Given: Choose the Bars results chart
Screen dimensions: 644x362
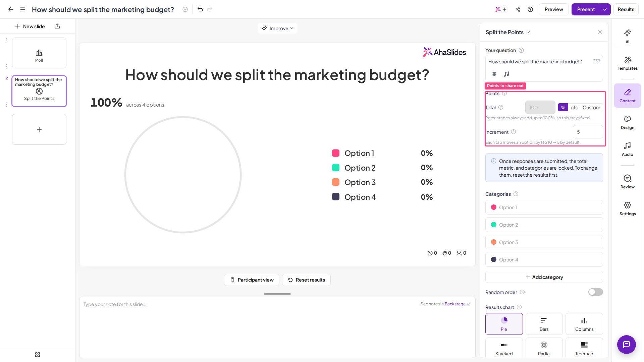Looking at the screenshot, I should pos(544,324).
